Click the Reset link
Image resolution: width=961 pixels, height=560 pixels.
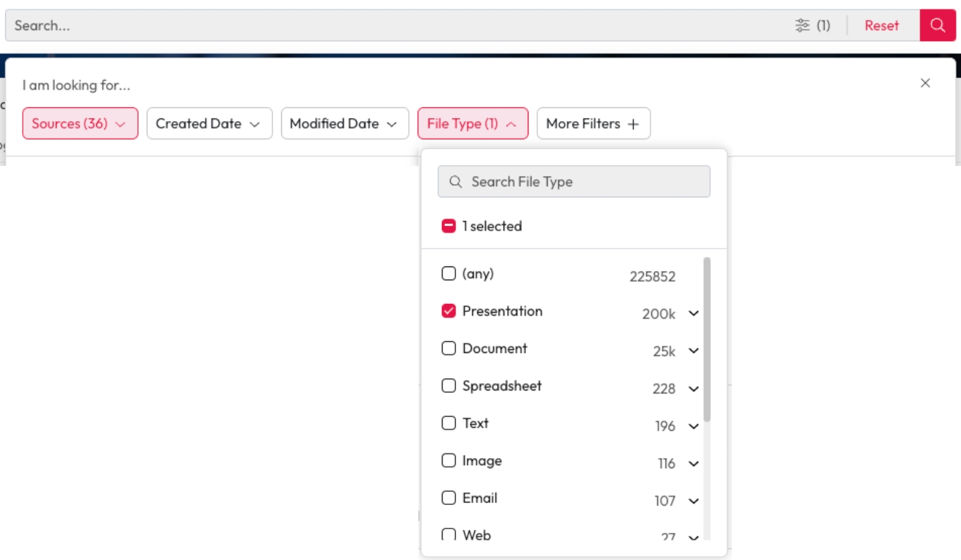(x=881, y=26)
